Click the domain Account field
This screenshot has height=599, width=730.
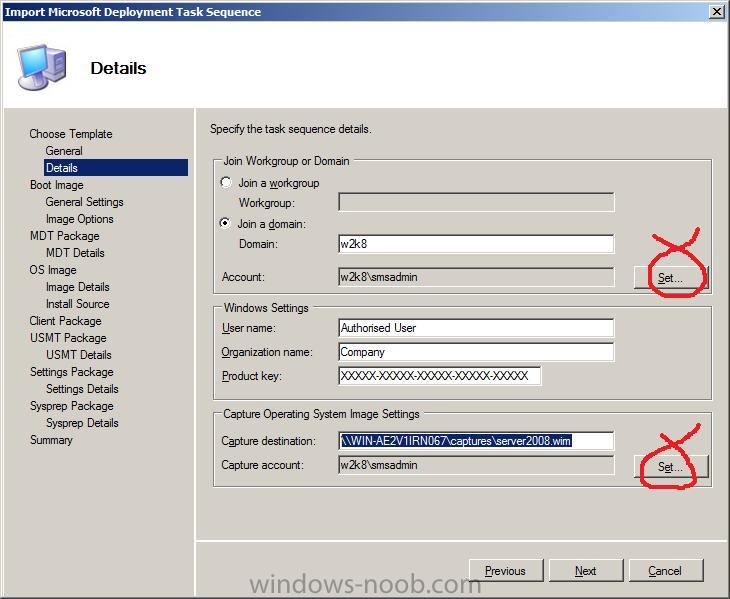click(476, 277)
